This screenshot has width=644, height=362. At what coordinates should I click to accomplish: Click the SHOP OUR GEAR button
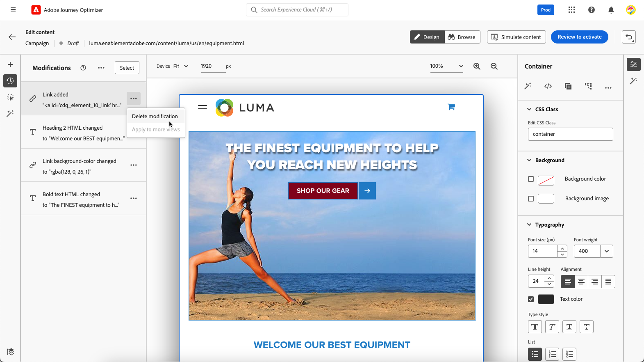click(x=323, y=191)
